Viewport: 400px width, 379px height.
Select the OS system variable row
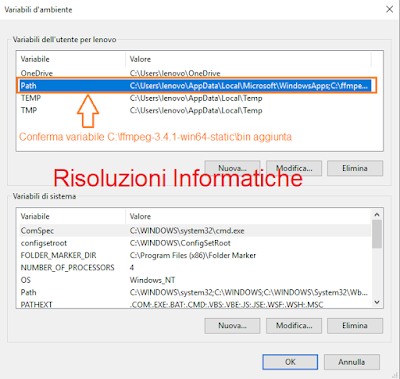click(x=194, y=280)
